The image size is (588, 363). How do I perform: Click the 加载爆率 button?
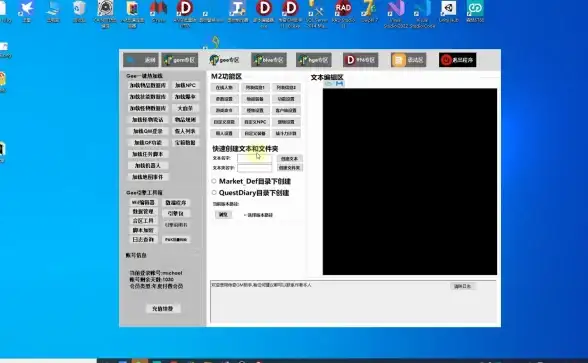pyautogui.click(x=185, y=97)
